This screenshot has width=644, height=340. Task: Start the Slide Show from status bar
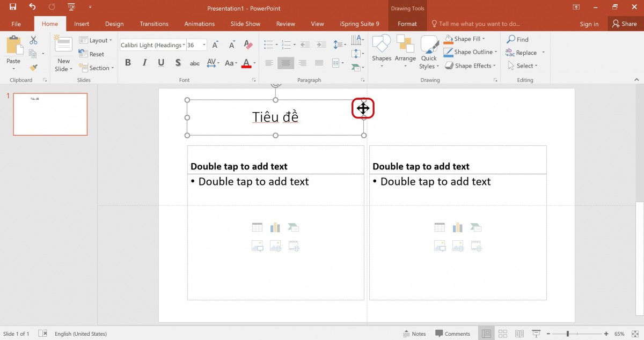(x=536, y=334)
